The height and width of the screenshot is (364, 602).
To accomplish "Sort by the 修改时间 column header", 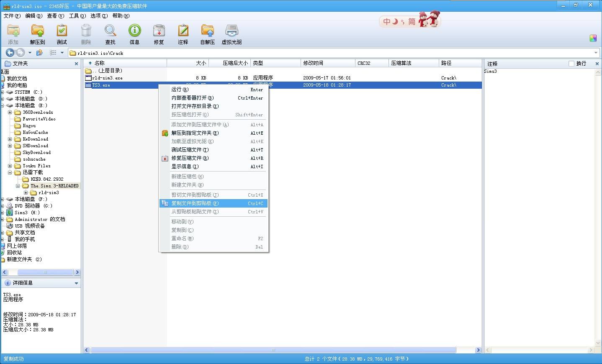I will tap(328, 63).
